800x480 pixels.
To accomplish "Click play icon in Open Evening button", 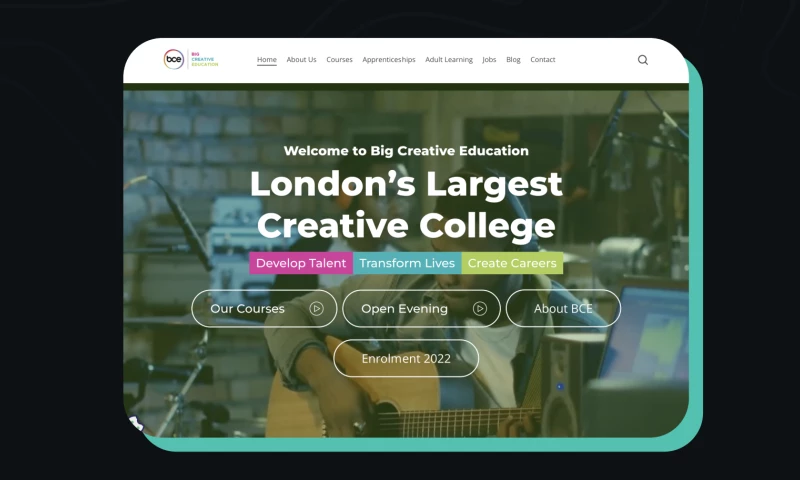I will coord(480,309).
